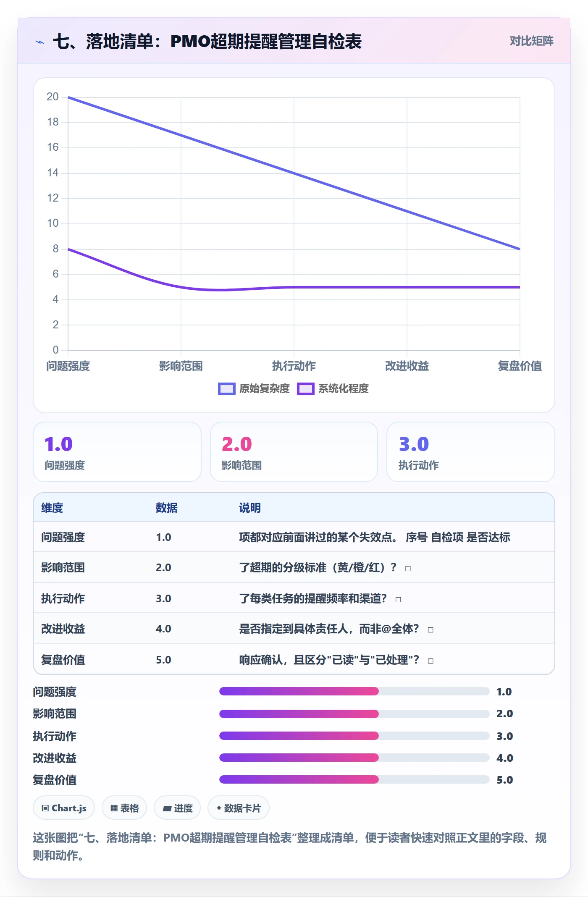The width and height of the screenshot is (588, 897).
Task: Click the 问题强度 progress bar
Action: point(354,692)
